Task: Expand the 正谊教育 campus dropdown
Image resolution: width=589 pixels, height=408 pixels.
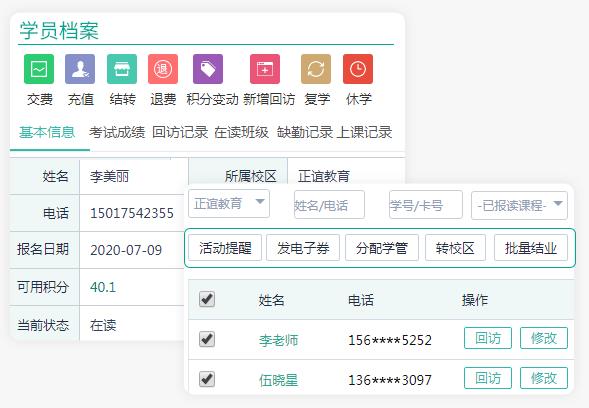Action: pos(229,204)
